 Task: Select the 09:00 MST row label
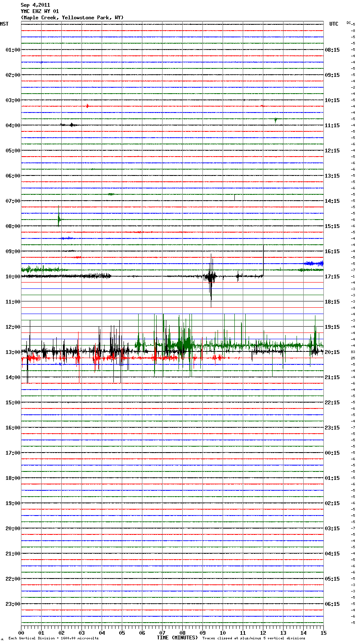click(13, 251)
